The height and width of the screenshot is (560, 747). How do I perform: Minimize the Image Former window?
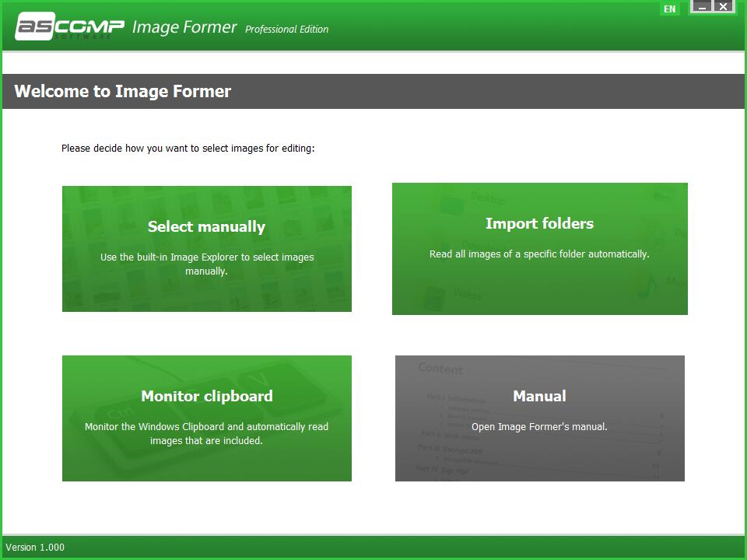(x=702, y=7)
